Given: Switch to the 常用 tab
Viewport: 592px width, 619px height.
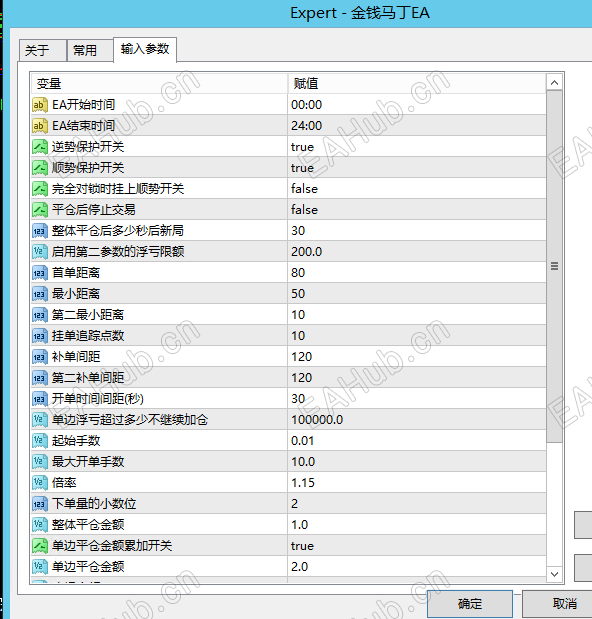Looking at the screenshot, I should click(x=90, y=50).
